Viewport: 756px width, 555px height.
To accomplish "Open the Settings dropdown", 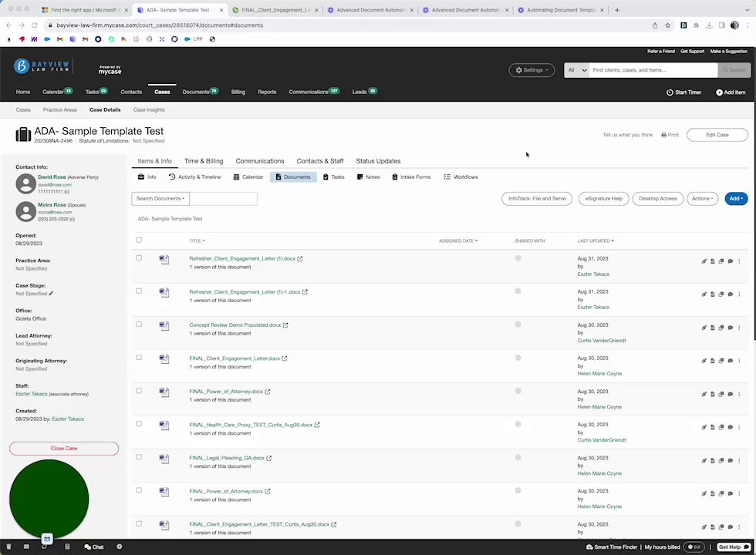I will click(532, 70).
